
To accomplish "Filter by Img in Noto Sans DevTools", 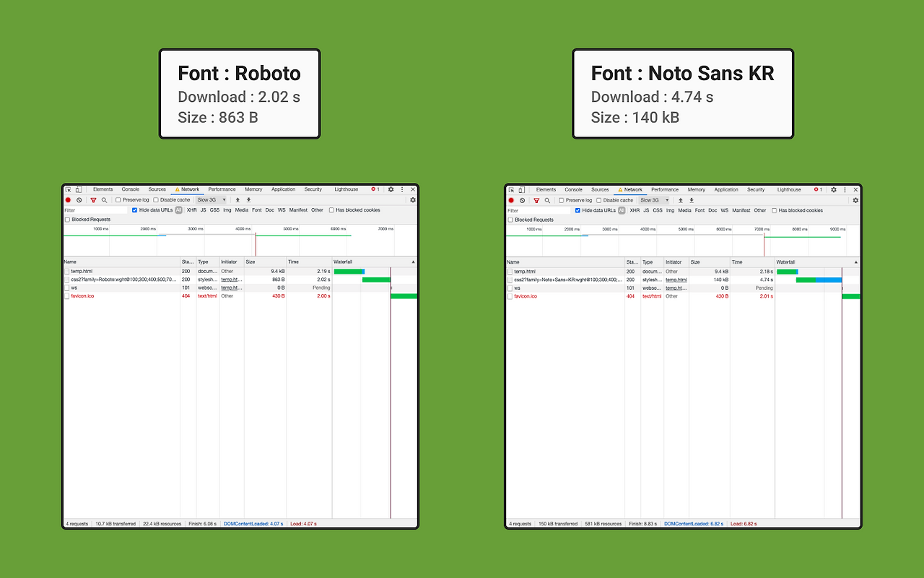I will click(x=671, y=210).
